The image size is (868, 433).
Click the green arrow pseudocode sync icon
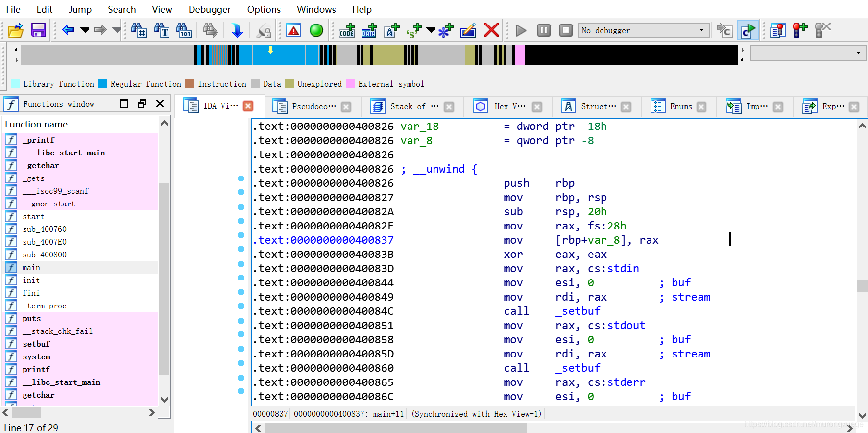pos(747,30)
